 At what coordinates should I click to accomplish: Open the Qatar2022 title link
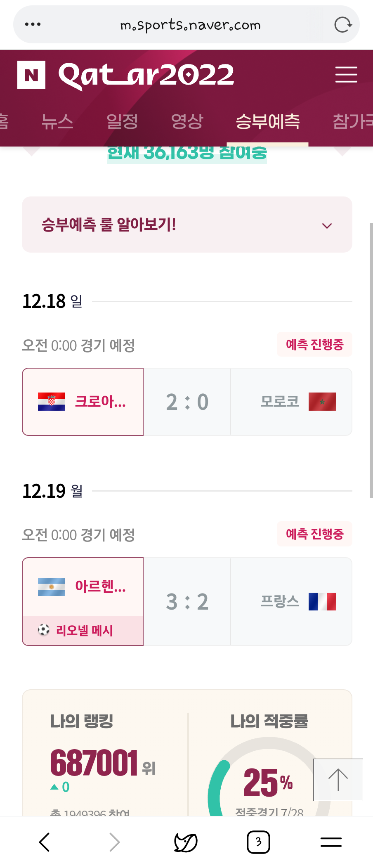click(x=146, y=75)
